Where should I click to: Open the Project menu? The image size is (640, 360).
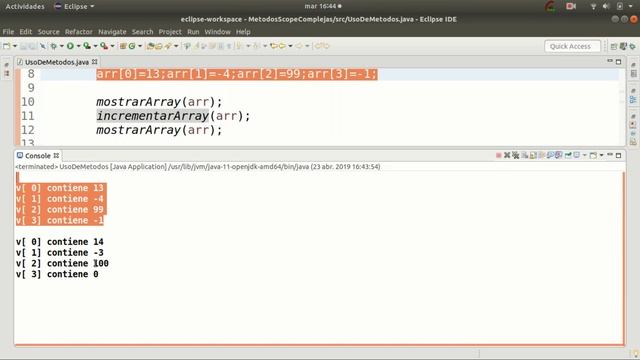pyautogui.click(x=170, y=32)
